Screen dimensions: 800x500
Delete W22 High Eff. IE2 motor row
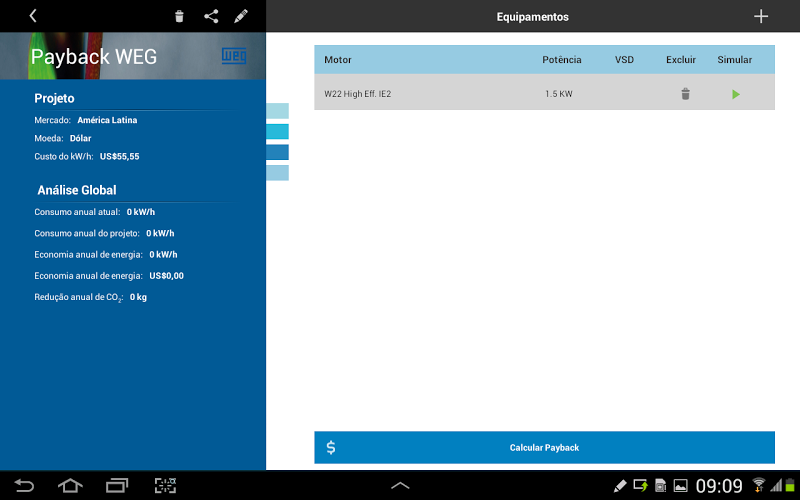pos(685,94)
